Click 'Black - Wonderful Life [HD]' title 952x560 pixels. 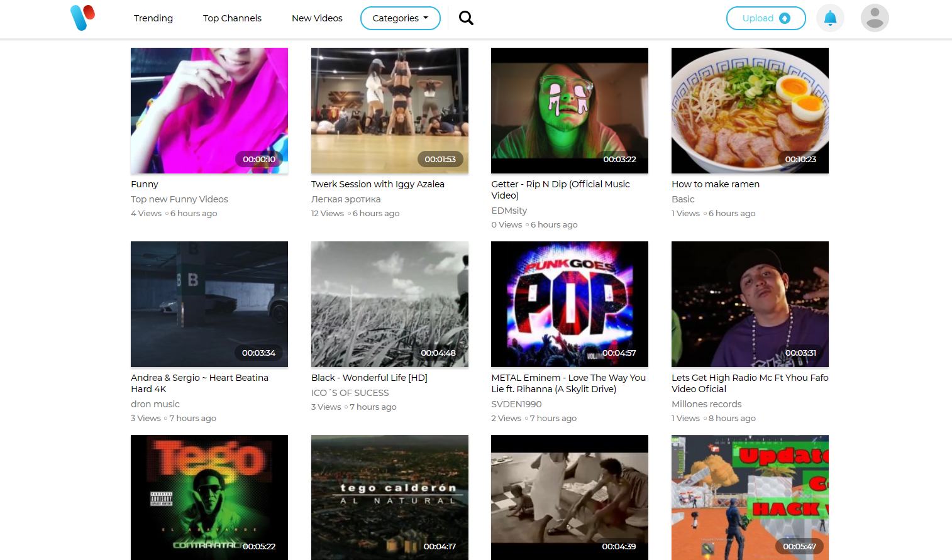click(369, 378)
